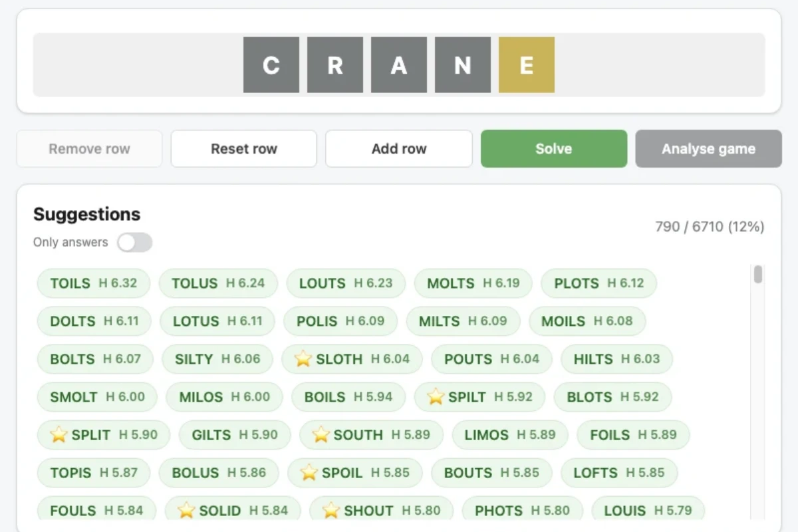
Task: Click the Remove row button
Action: (89, 149)
